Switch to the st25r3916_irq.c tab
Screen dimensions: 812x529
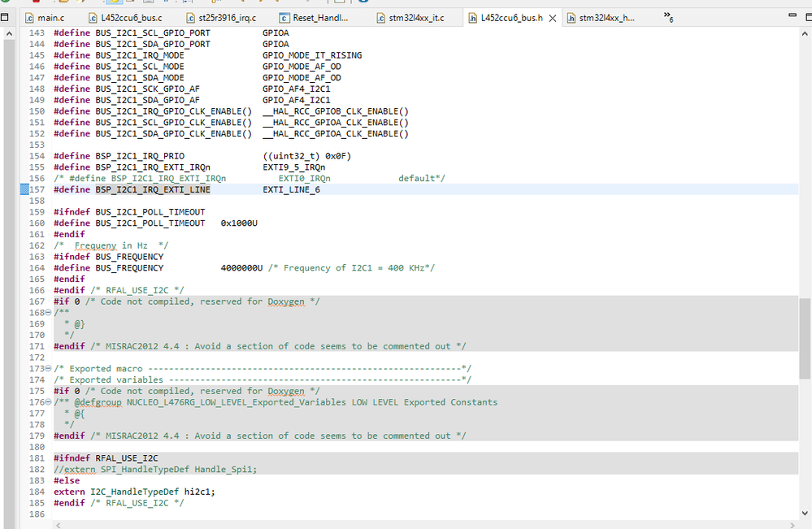[x=221, y=18]
